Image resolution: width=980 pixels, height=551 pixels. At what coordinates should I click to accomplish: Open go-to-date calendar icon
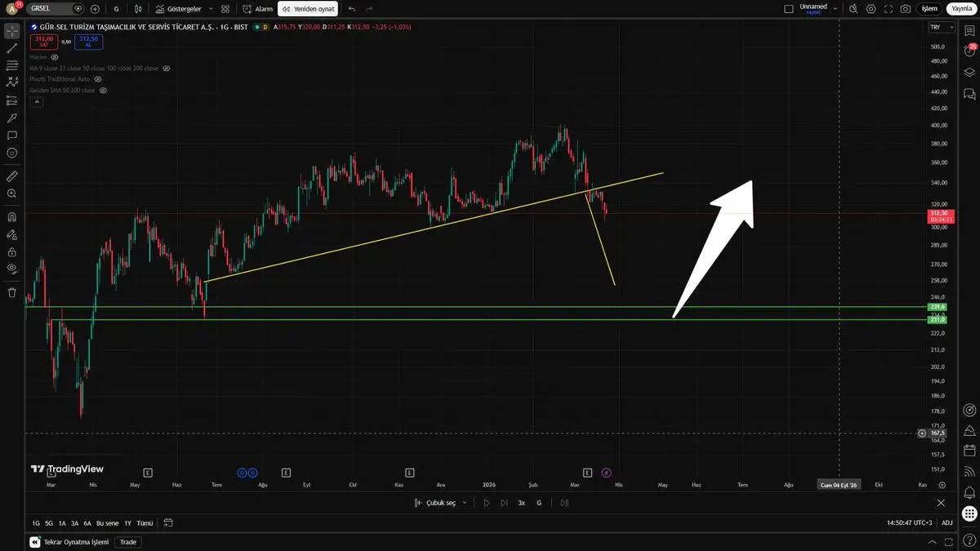point(167,522)
